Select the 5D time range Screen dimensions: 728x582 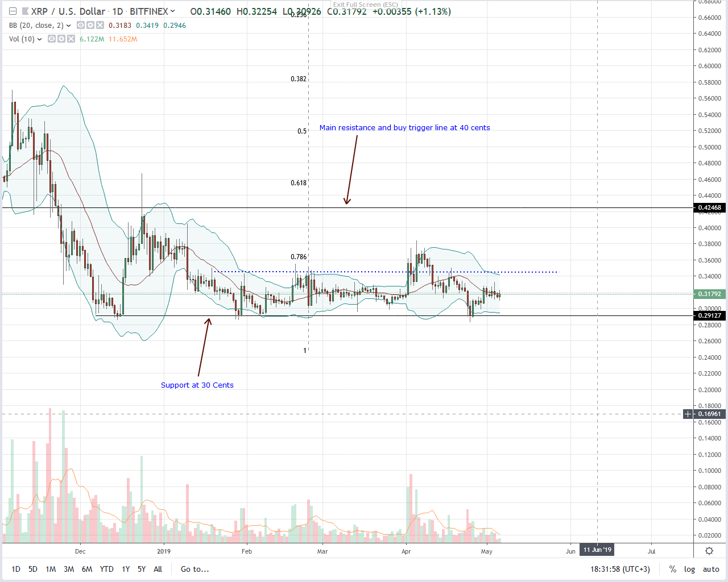tap(33, 569)
